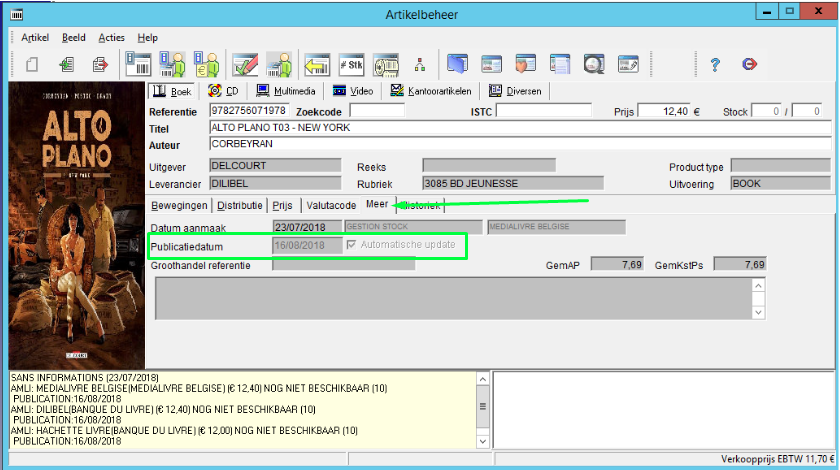This screenshot has width=840, height=470.
Task: Open the Acties menu
Action: click(111, 38)
